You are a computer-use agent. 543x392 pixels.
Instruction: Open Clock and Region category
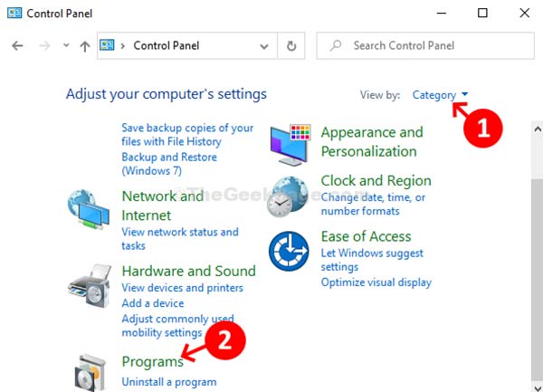coord(376,180)
